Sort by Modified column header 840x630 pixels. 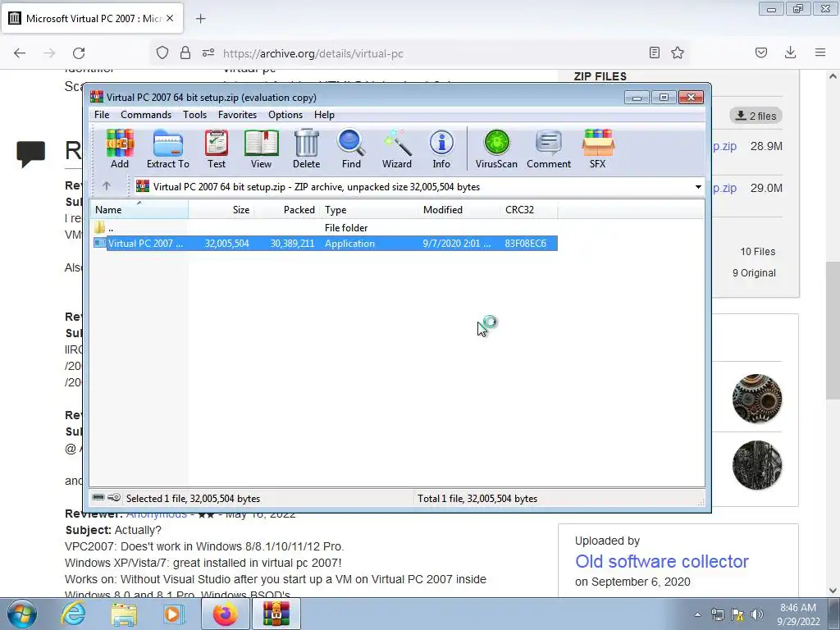459,209
